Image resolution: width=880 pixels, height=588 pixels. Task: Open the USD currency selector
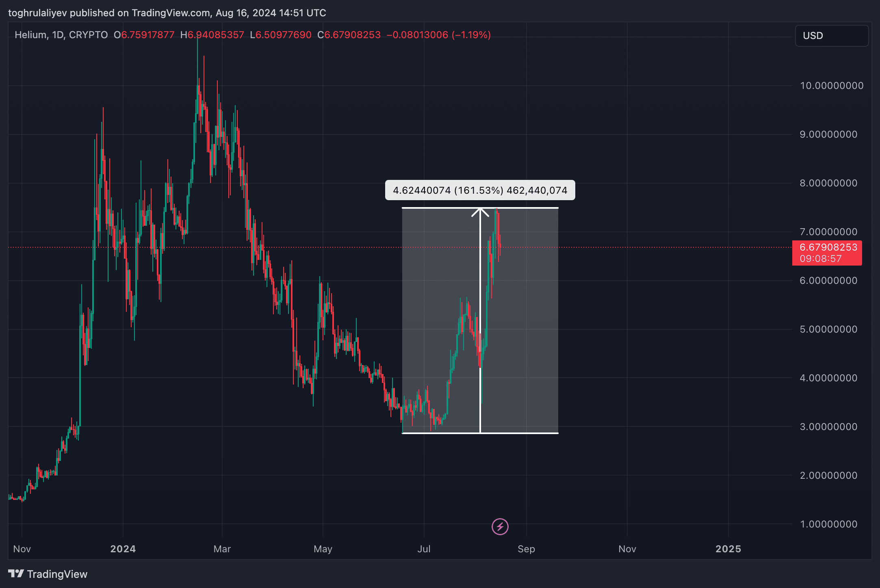coord(832,36)
